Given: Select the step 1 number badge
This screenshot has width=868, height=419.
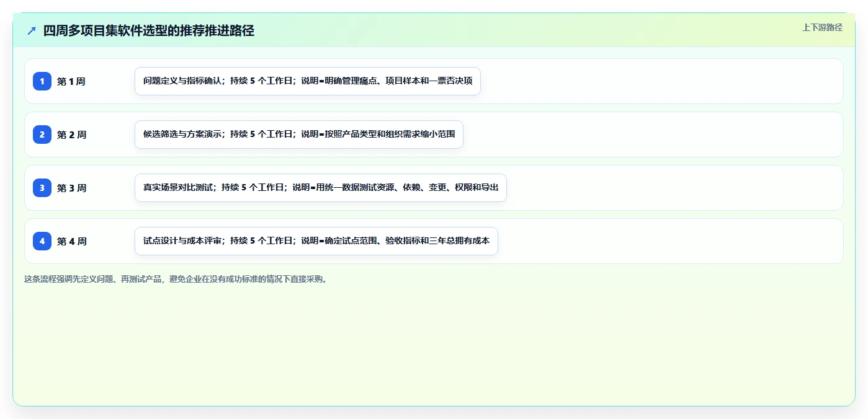Looking at the screenshot, I should coord(42,81).
